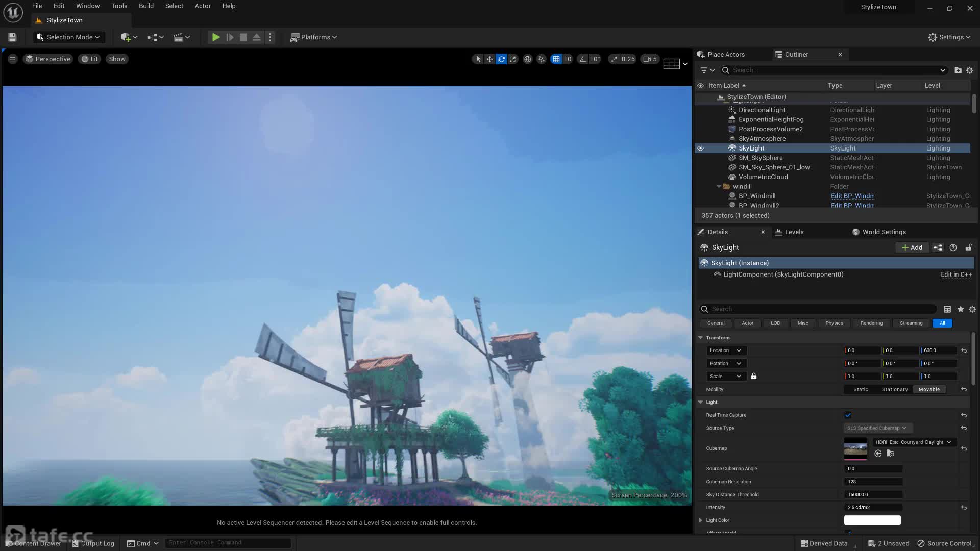Click the Eject from player icon
The width and height of the screenshot is (980, 551).
click(x=257, y=37)
